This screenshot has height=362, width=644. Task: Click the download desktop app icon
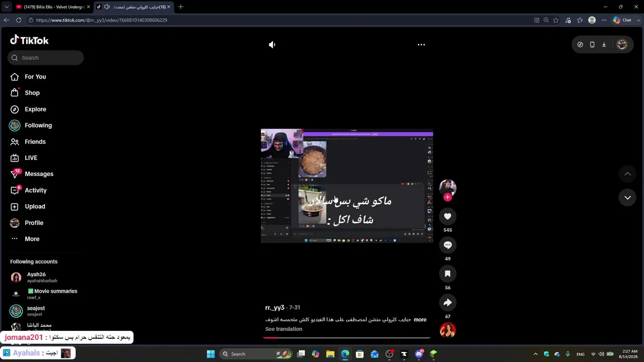coord(604,45)
